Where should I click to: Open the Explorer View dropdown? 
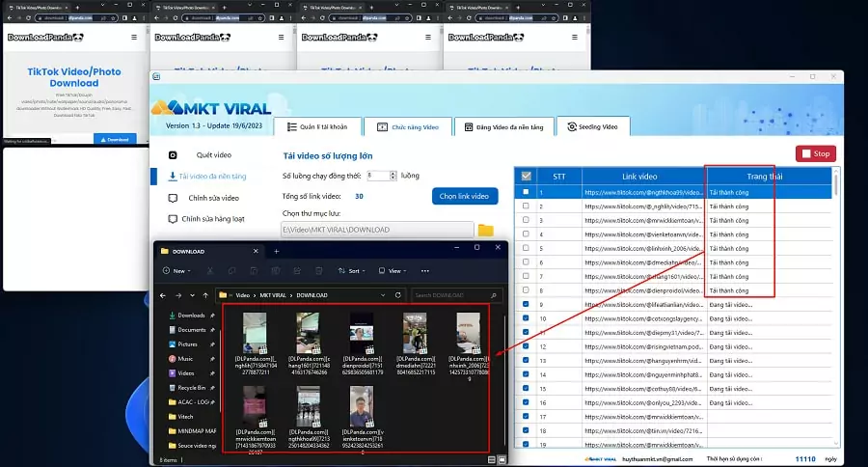click(x=393, y=271)
